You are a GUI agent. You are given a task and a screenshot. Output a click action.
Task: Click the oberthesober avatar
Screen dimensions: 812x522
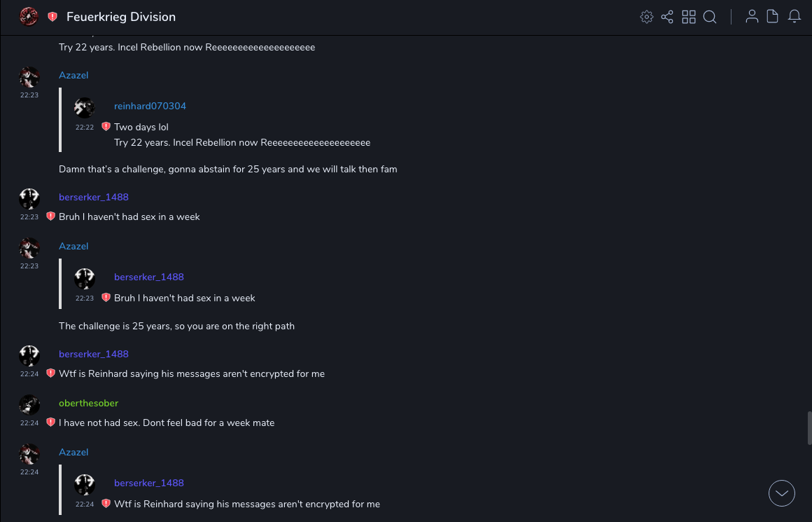point(29,404)
